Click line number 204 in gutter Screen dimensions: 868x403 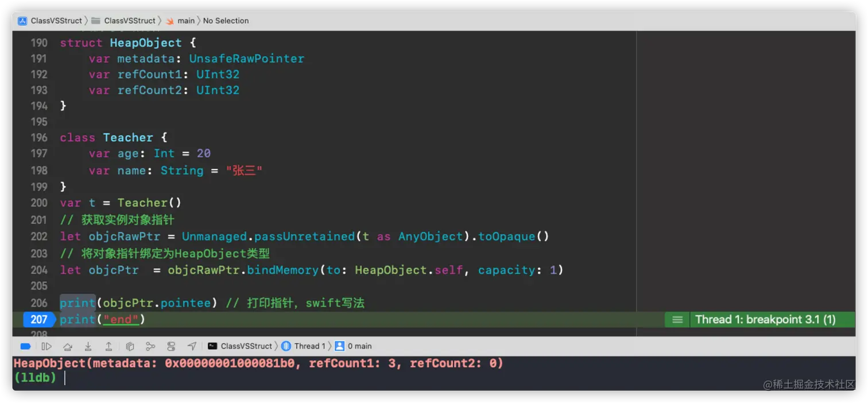39,270
